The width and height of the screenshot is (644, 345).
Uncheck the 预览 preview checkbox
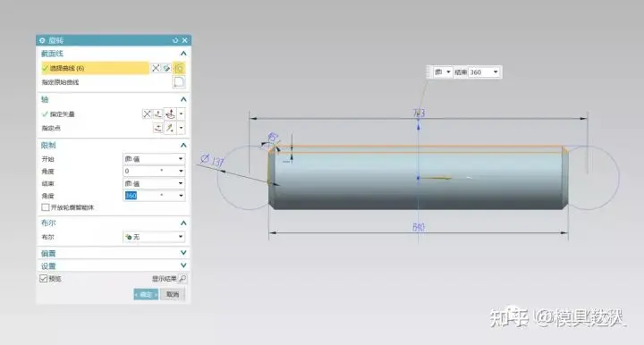(44, 279)
